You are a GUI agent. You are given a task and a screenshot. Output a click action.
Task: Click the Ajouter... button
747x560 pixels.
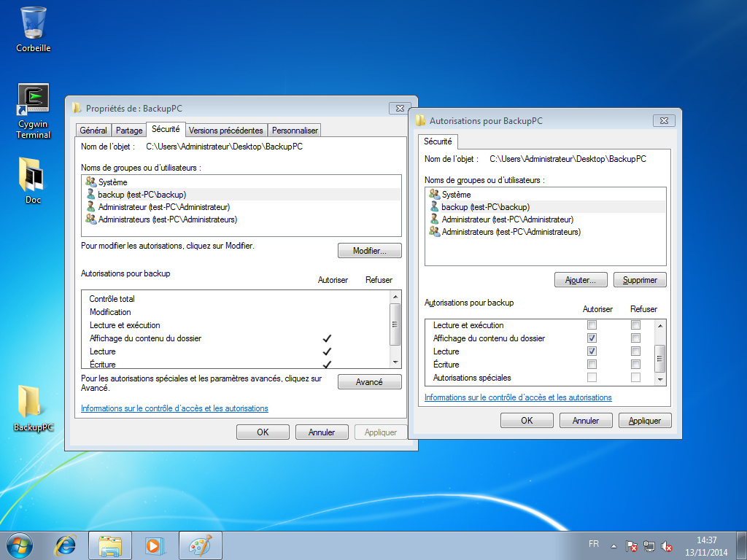pos(581,280)
